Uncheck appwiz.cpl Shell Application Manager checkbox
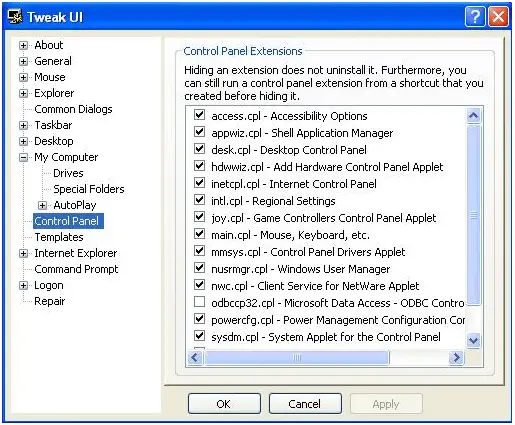 (199, 132)
